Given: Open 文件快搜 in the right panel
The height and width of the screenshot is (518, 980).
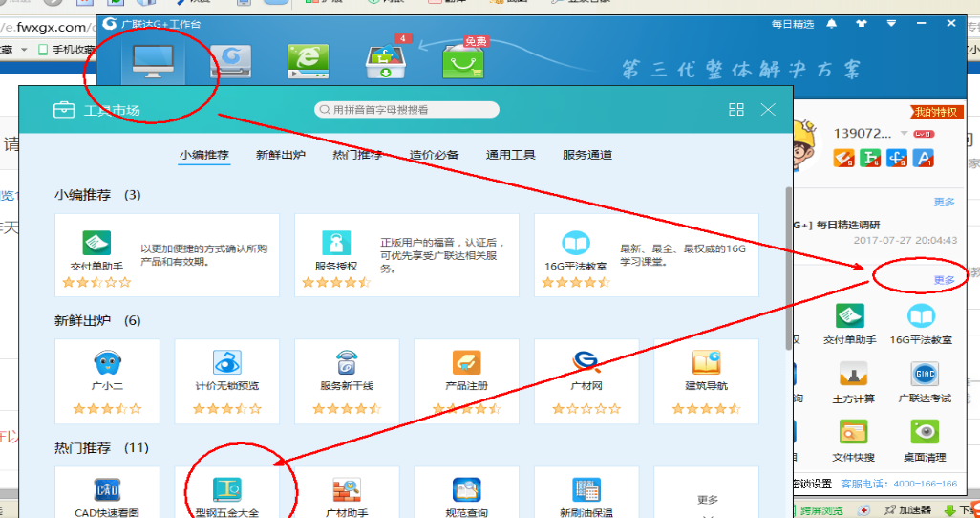Looking at the screenshot, I should click(x=853, y=441).
